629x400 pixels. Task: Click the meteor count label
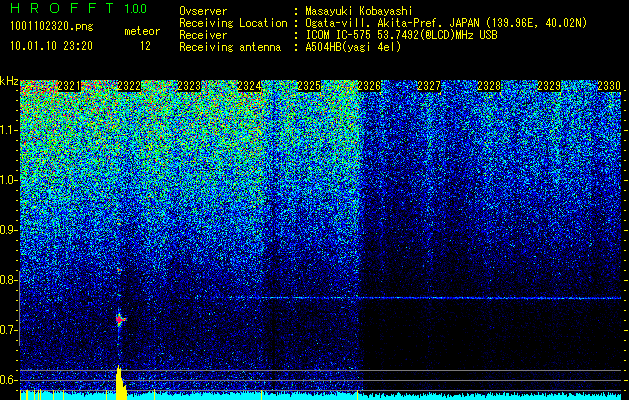[x=142, y=31]
